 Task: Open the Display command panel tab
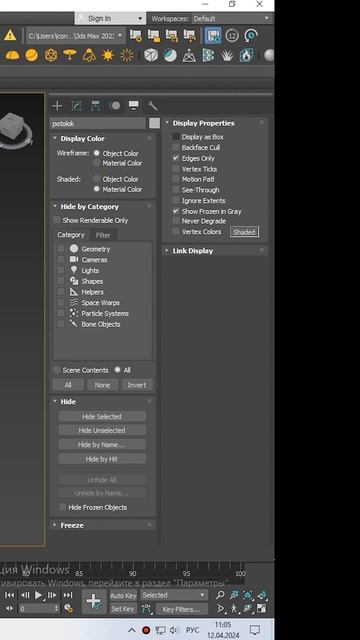[133, 106]
